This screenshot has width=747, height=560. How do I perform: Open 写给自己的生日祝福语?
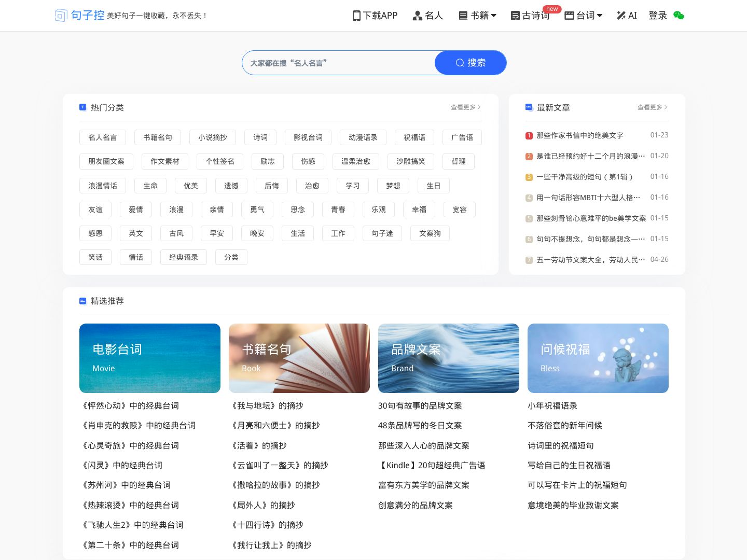coord(569,465)
